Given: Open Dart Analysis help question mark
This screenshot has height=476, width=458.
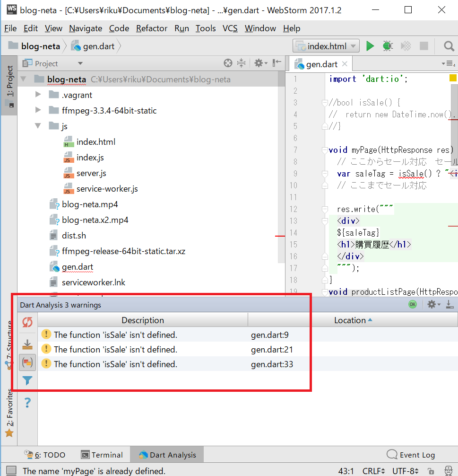Looking at the screenshot, I should [27, 403].
